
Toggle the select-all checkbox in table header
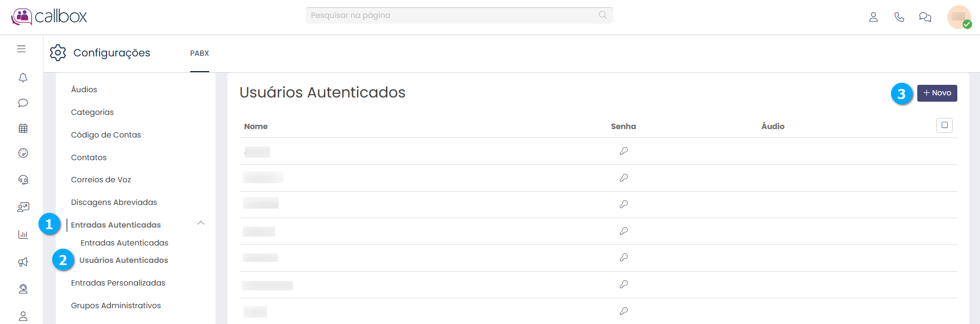[944, 125]
